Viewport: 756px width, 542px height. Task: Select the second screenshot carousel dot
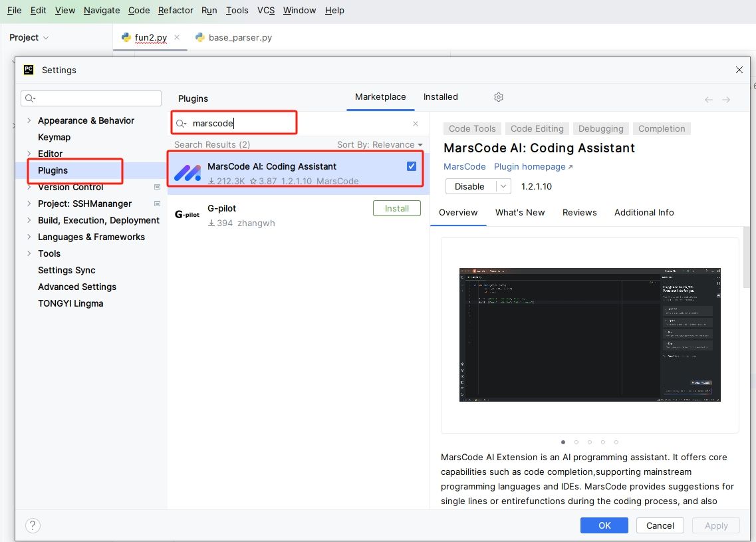[576, 442]
